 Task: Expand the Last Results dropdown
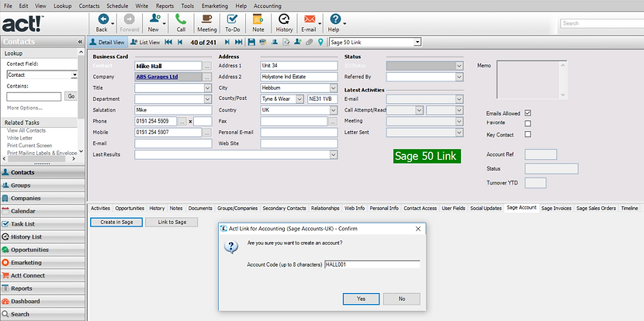coord(334,154)
